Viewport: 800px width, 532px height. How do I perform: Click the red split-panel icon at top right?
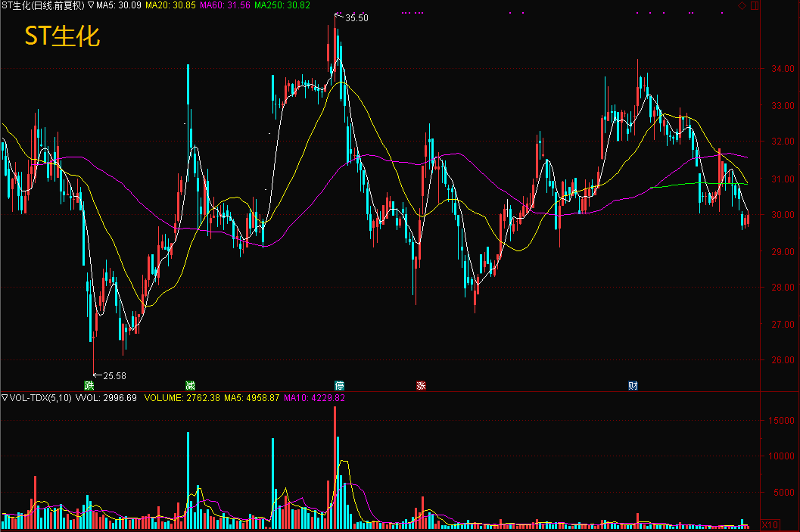click(x=755, y=6)
